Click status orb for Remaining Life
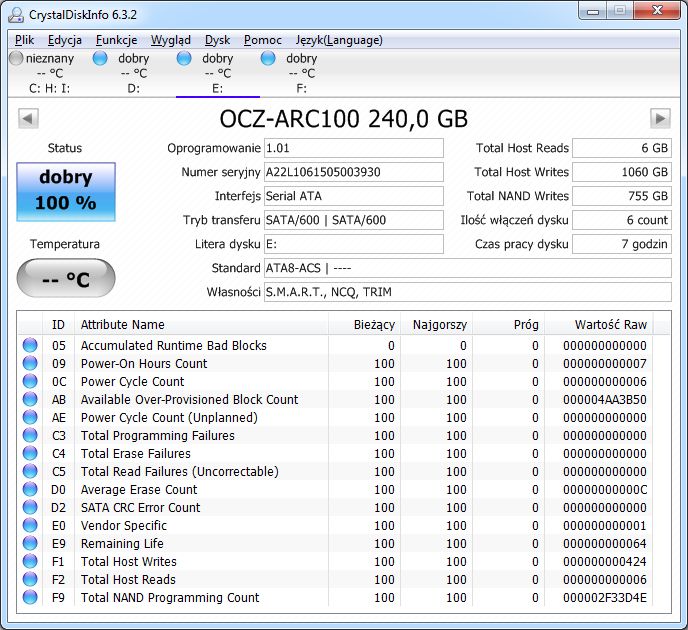The image size is (688, 630). tap(30, 543)
